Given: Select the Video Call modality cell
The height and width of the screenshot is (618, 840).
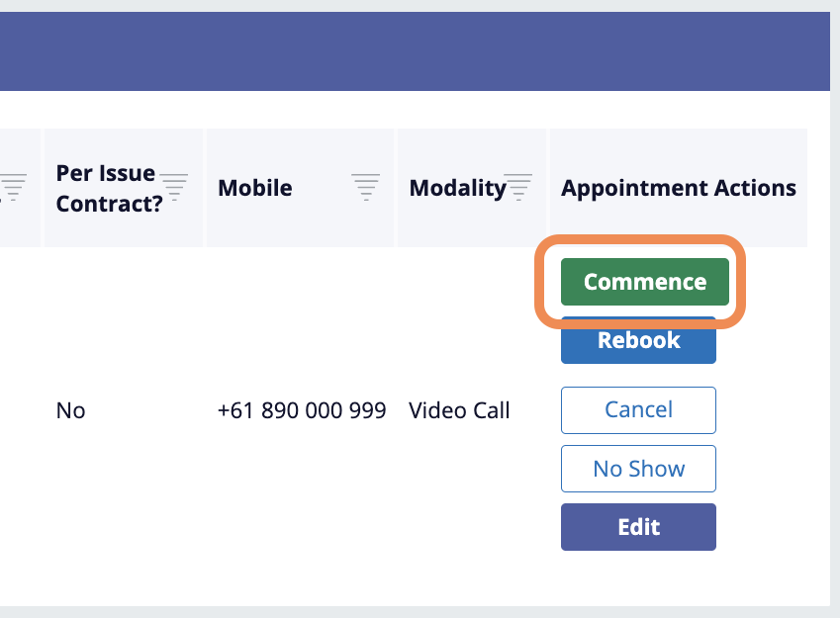Looking at the screenshot, I should click(x=459, y=410).
